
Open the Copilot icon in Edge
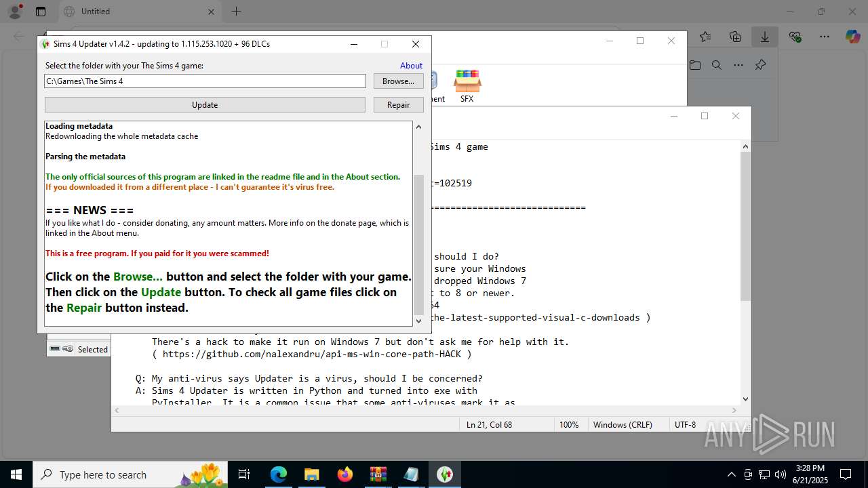point(853,37)
